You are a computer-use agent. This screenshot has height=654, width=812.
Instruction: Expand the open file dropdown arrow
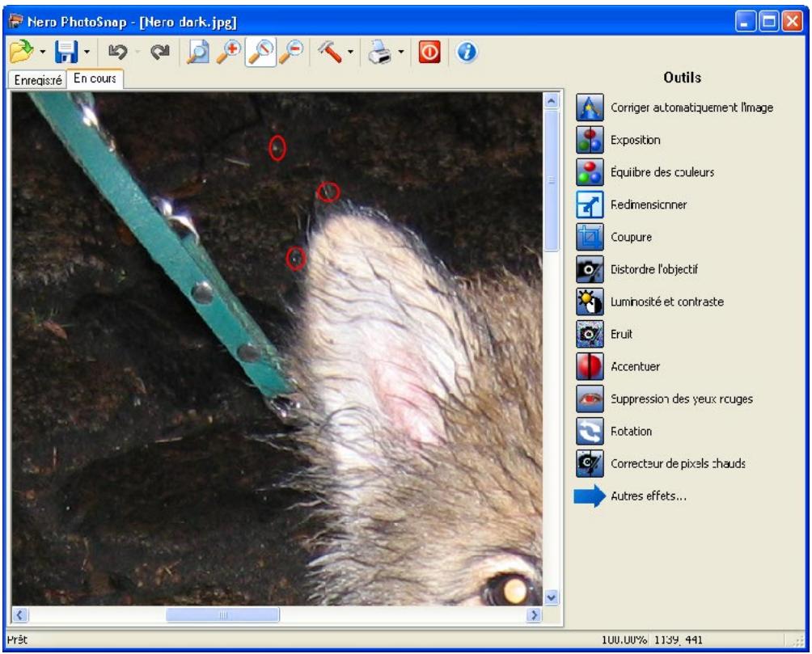pos(43,52)
